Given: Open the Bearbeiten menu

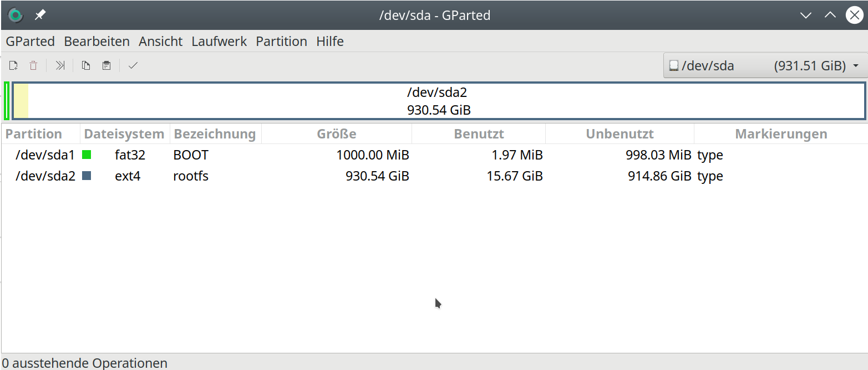Looking at the screenshot, I should pyautogui.click(x=97, y=42).
